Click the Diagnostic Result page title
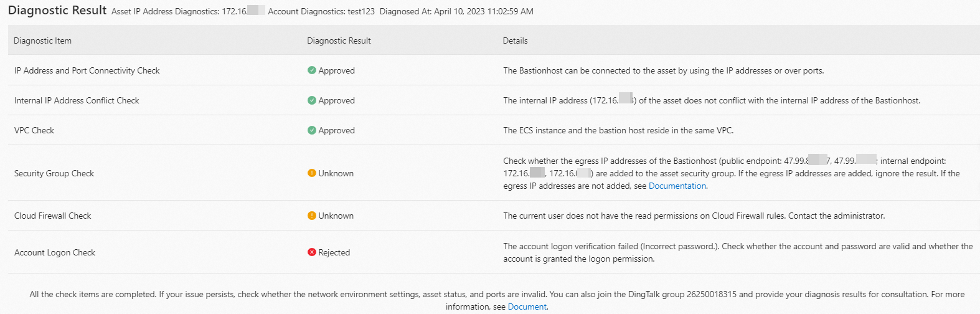 click(57, 11)
